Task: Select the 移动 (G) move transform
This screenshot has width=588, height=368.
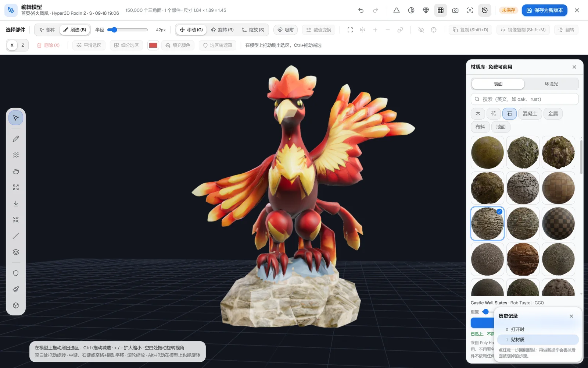Action: (x=191, y=30)
